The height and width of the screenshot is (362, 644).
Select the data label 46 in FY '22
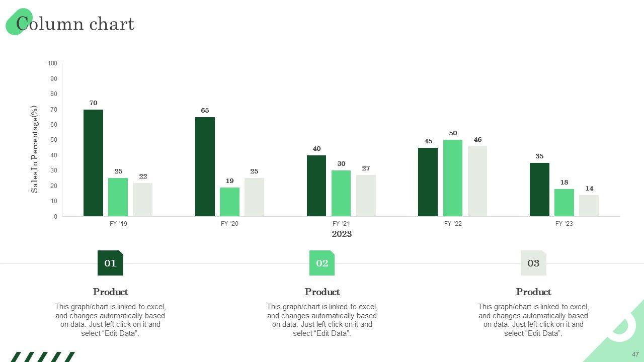(477, 140)
